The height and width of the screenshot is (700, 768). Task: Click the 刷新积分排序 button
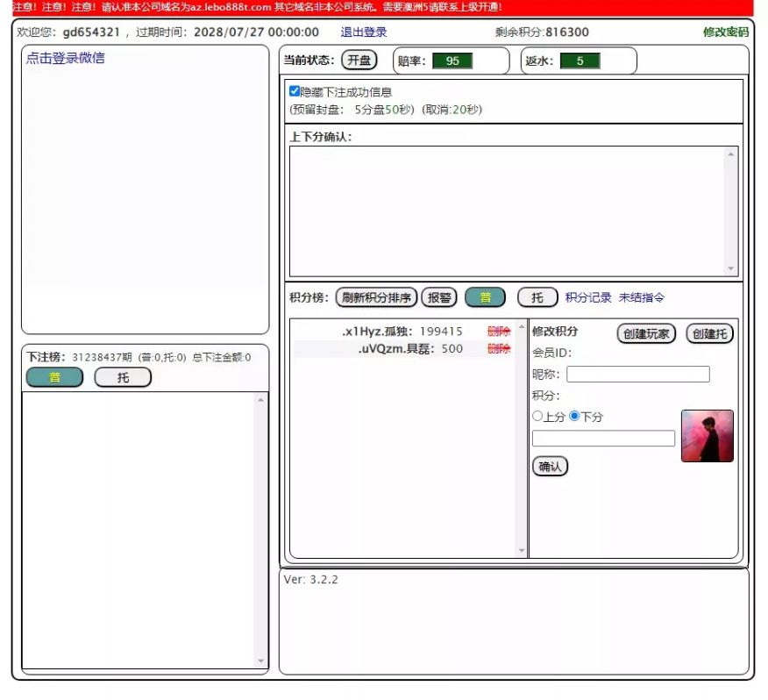pos(376,297)
